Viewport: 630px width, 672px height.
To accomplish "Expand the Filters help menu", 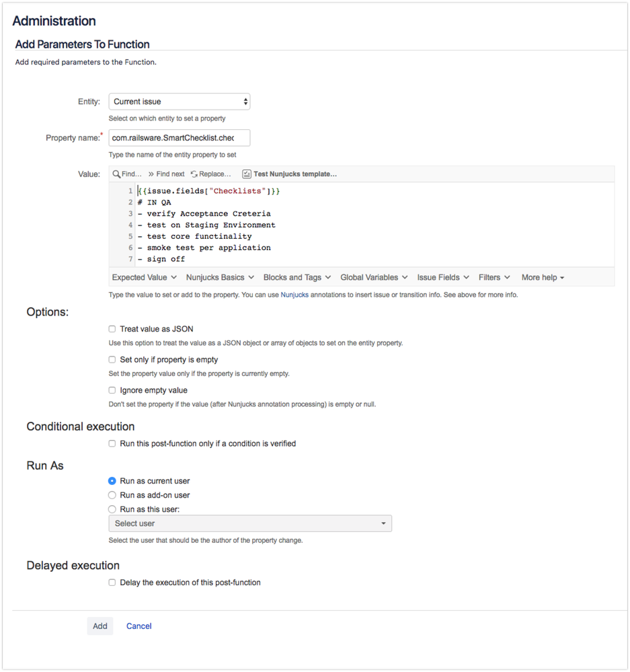I will [x=494, y=277].
